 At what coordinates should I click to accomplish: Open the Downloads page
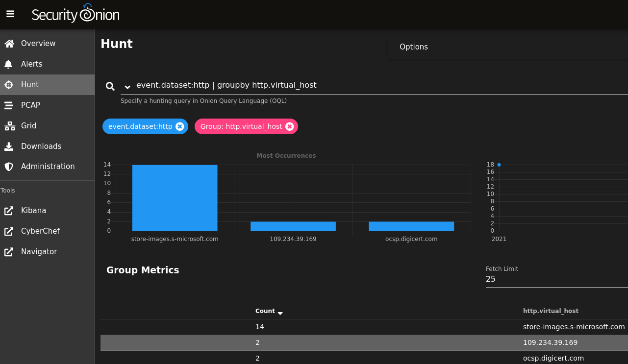(47, 146)
